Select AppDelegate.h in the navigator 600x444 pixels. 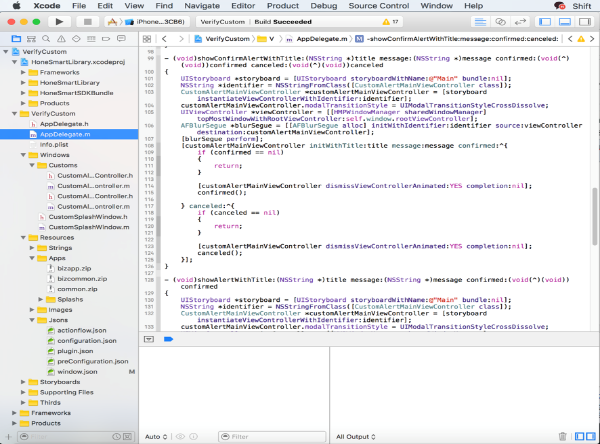pyautogui.click(x=64, y=124)
